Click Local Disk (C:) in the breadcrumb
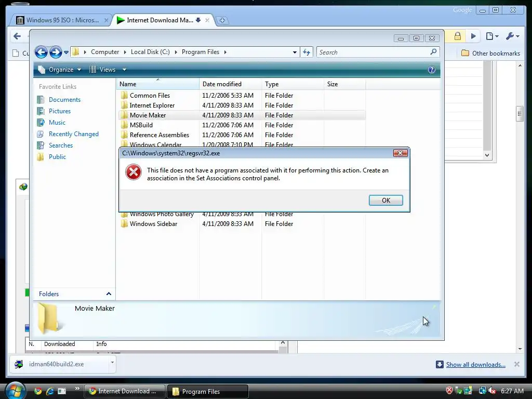This screenshot has height=399, width=532. [x=150, y=52]
